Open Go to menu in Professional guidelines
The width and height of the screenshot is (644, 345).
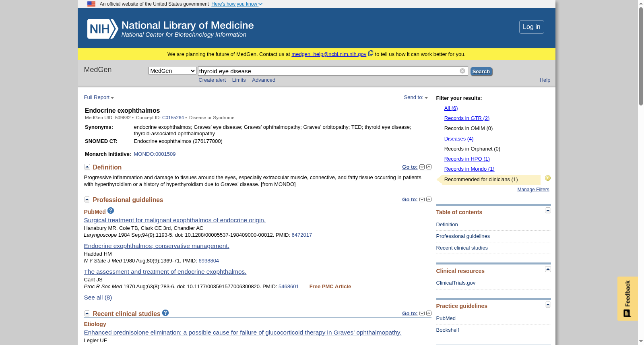410,200
